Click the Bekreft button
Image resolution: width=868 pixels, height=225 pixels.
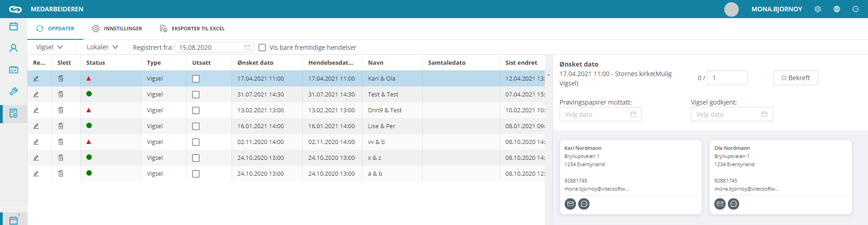click(x=796, y=78)
